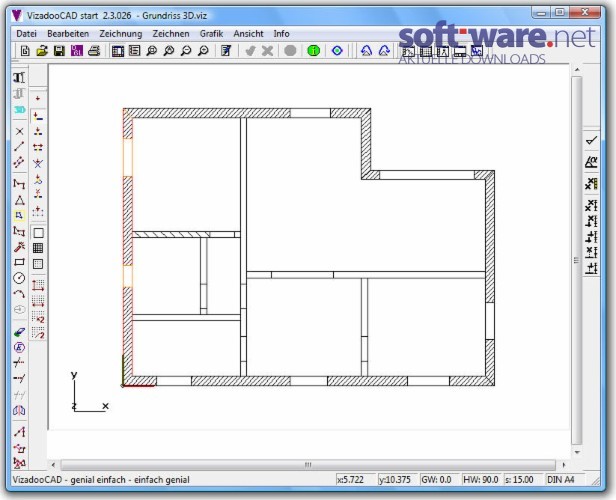Toggle the dotted grid display icon
Screen dimensions: 616x500
38,264
